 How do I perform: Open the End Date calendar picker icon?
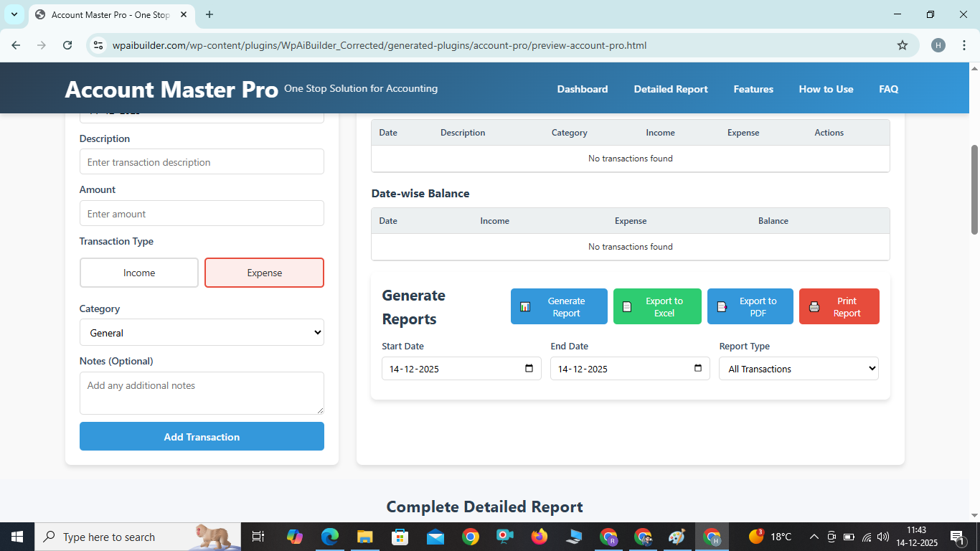(697, 368)
